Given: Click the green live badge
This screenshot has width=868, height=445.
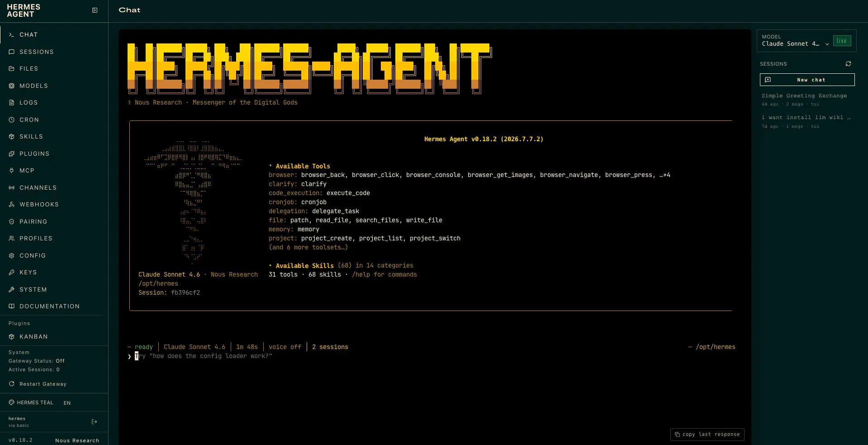Looking at the screenshot, I should pyautogui.click(x=842, y=41).
